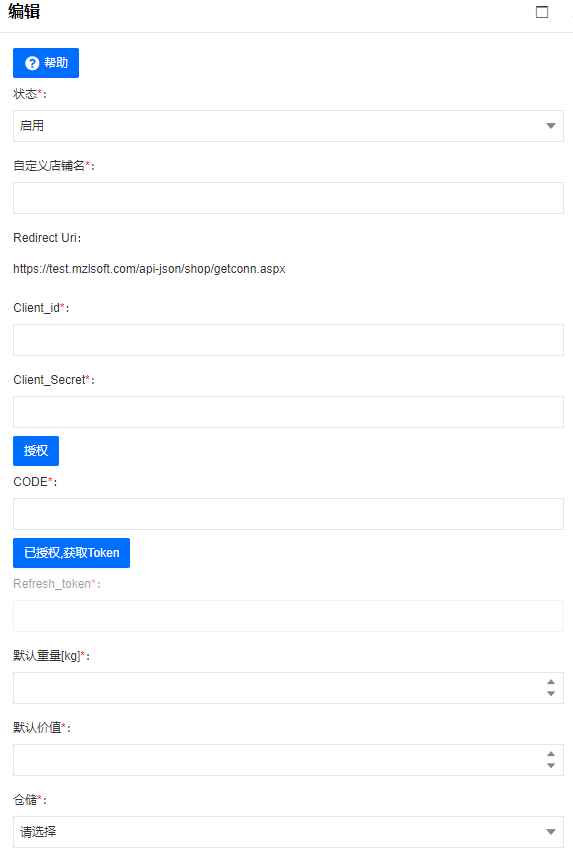
Task: Click the maximize square icon in header
Action: (542, 12)
